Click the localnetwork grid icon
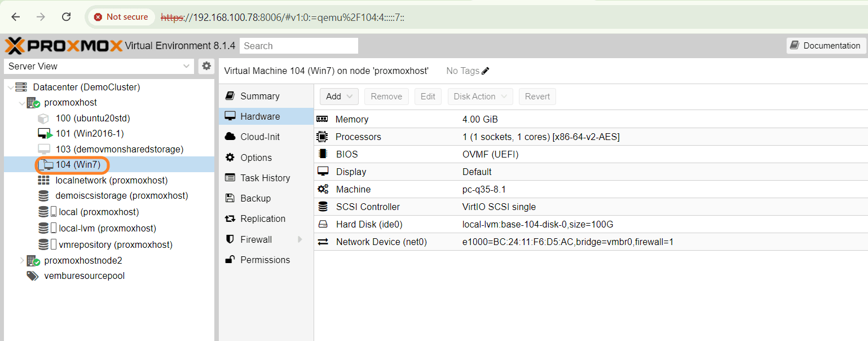This screenshot has height=341, width=868. pos(44,180)
